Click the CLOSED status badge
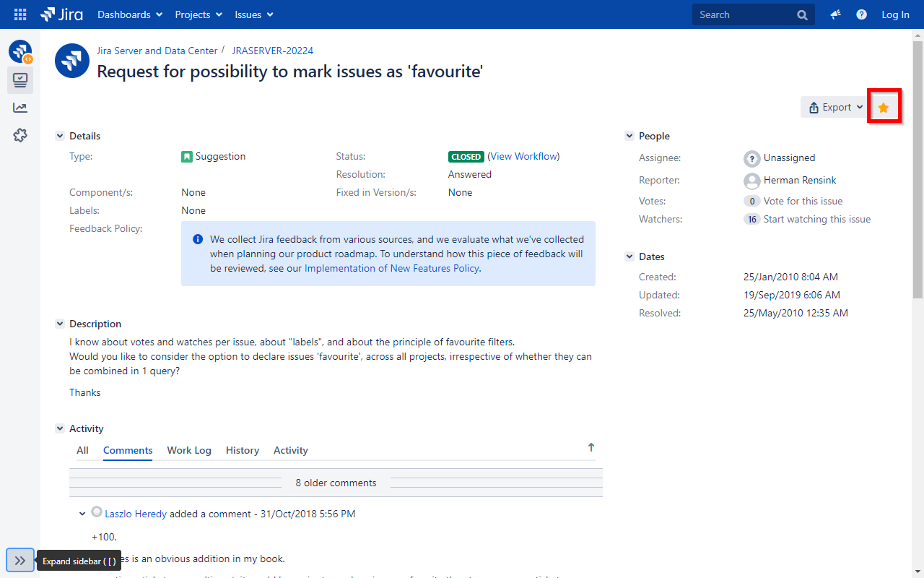The image size is (924, 578). click(466, 157)
